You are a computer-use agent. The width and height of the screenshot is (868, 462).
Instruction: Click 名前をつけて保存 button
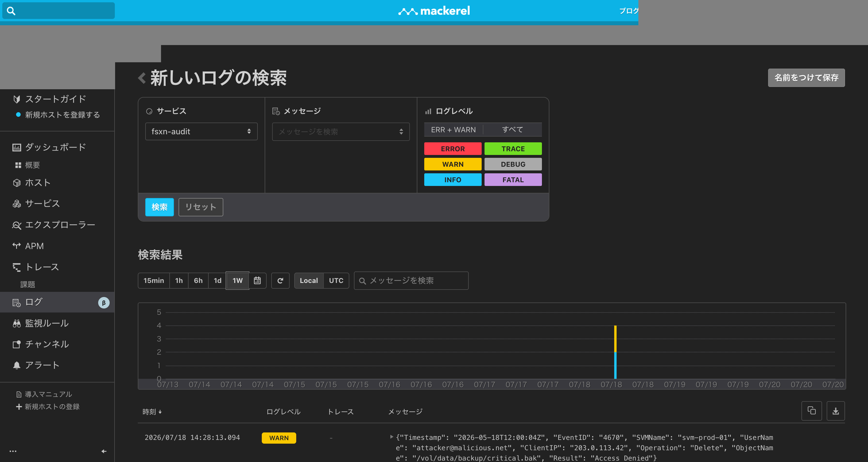pyautogui.click(x=806, y=78)
